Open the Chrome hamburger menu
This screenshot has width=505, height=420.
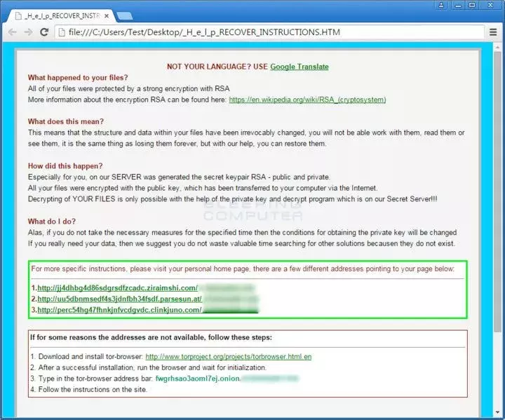tap(493, 32)
